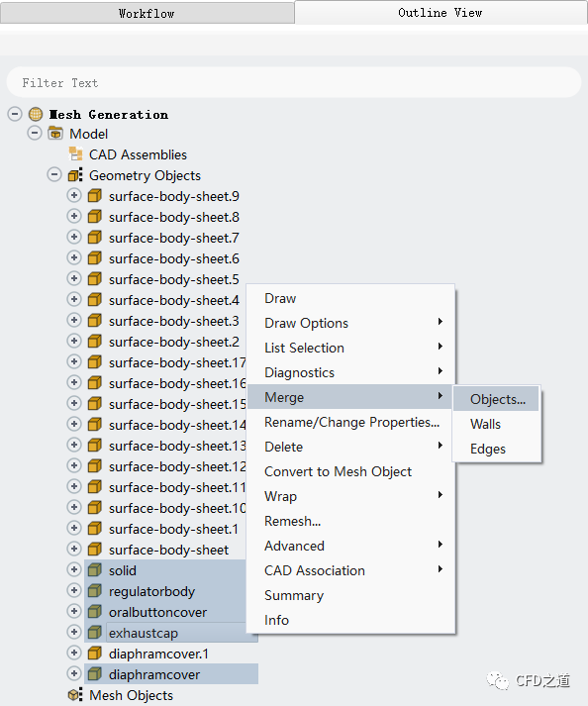Expand the surface-body-sheet.5 node
The height and width of the screenshot is (706, 588).
pos(74,278)
